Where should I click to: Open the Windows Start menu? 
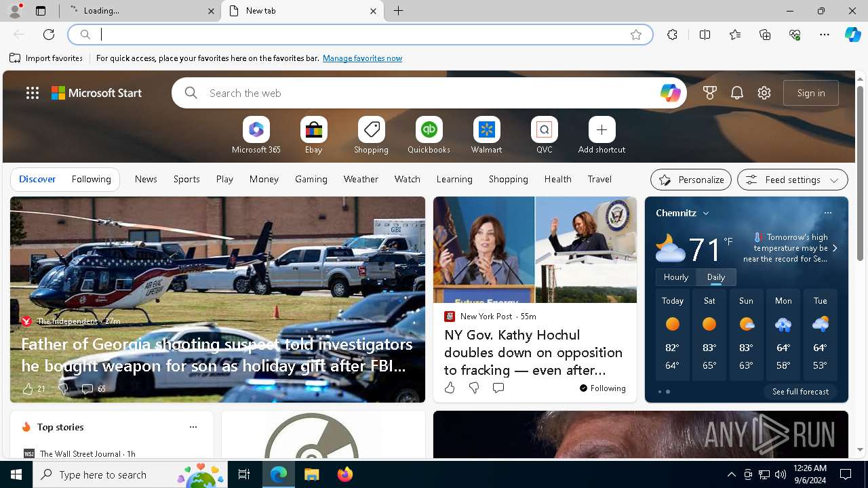pos(16,474)
